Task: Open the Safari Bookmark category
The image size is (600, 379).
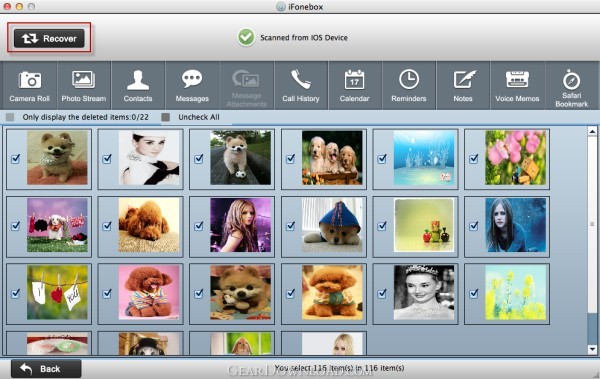Action: pos(572,86)
